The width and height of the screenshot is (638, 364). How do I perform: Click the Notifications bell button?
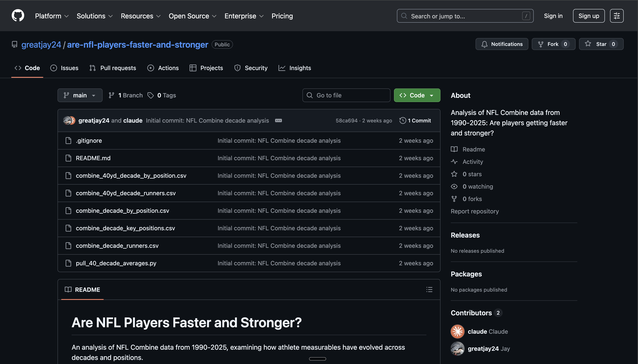[x=501, y=44]
